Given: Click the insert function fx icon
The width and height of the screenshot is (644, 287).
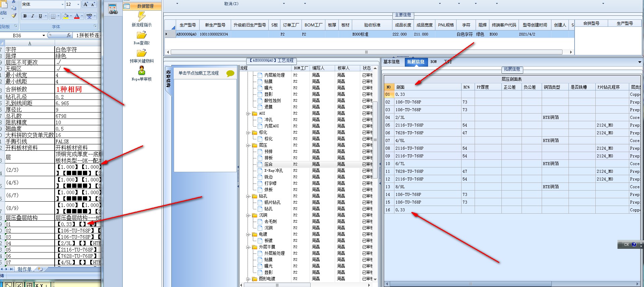Looking at the screenshot, I should click(x=69, y=35).
